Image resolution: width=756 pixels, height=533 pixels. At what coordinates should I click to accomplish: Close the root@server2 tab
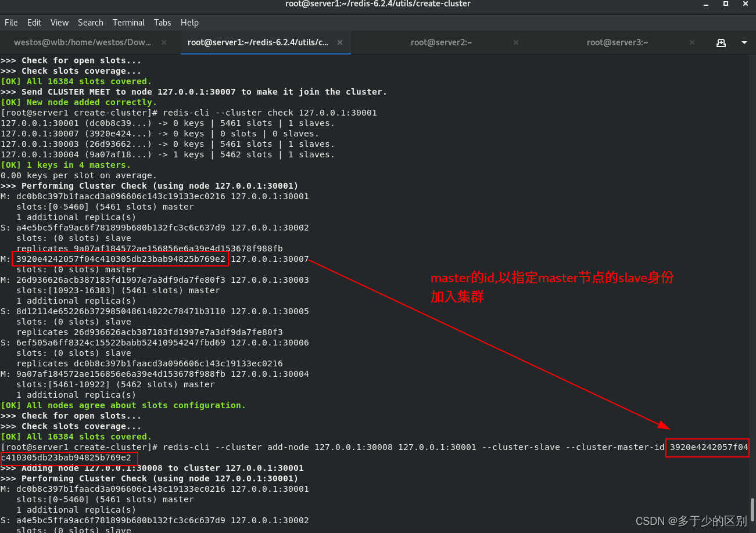516,42
